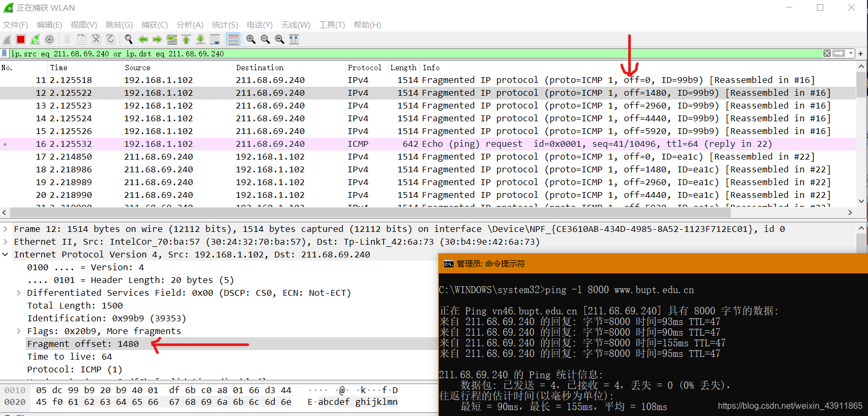Click the filter bookmark icon

[5, 53]
